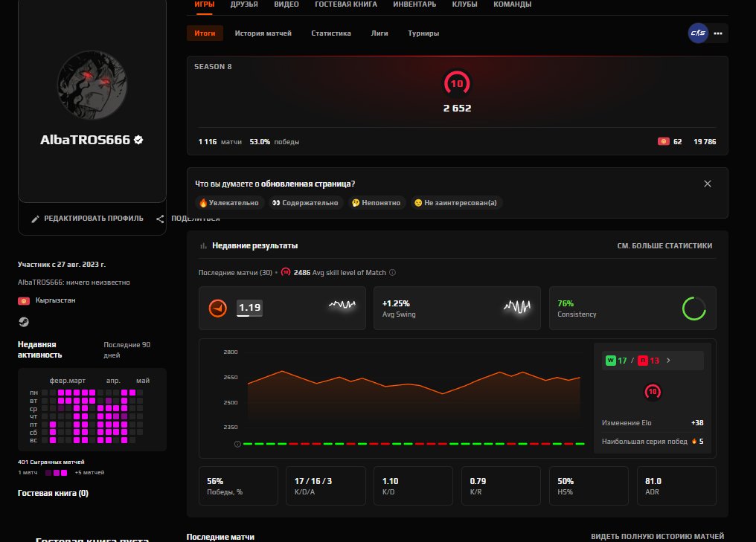
Task: Click РЕДАКТИРОВАТЬ ПРОФИЛЬ button
Action: click(x=88, y=219)
